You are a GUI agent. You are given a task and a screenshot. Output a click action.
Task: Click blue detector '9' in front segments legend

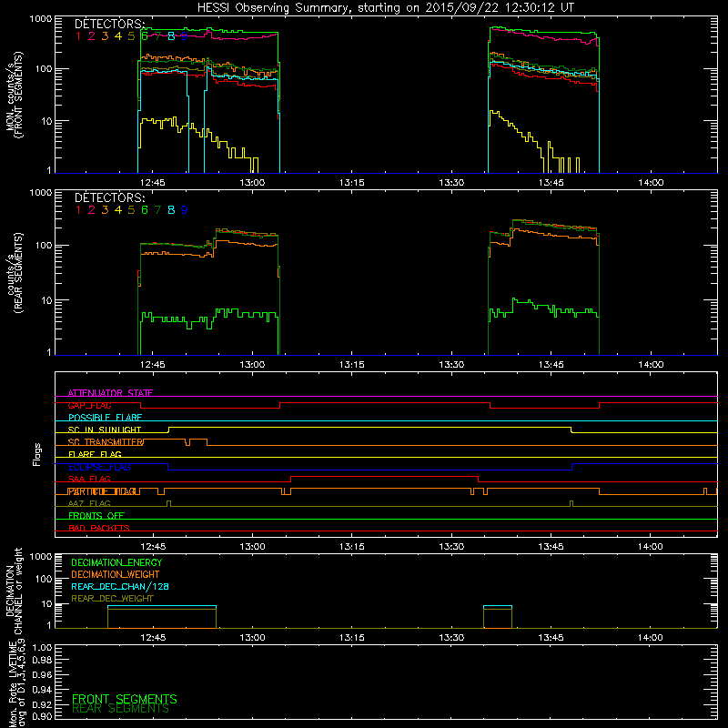(185, 36)
